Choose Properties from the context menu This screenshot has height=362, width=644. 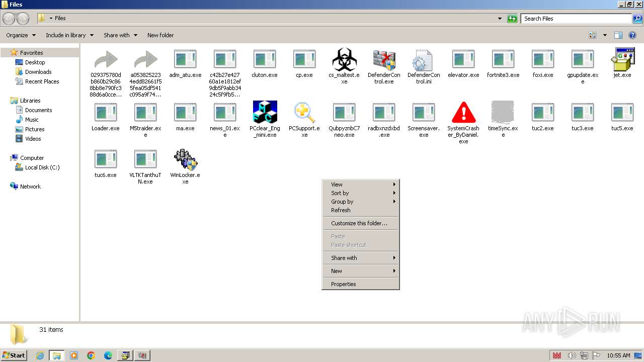[361, 284]
